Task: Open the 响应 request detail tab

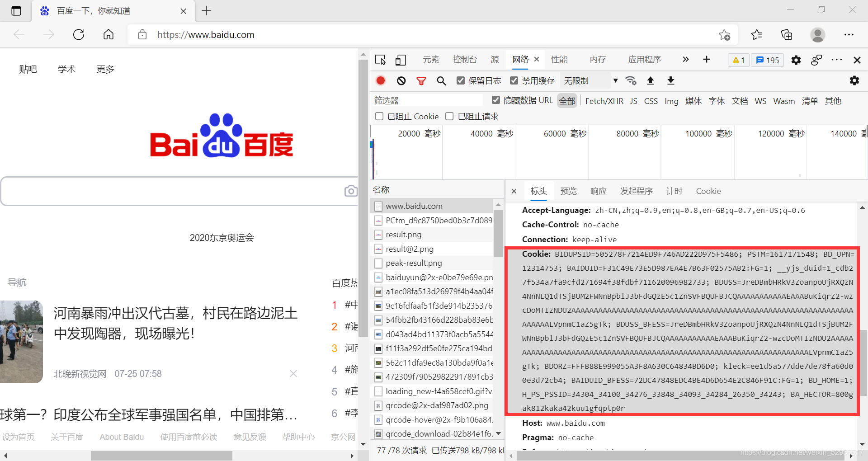Action: [599, 191]
